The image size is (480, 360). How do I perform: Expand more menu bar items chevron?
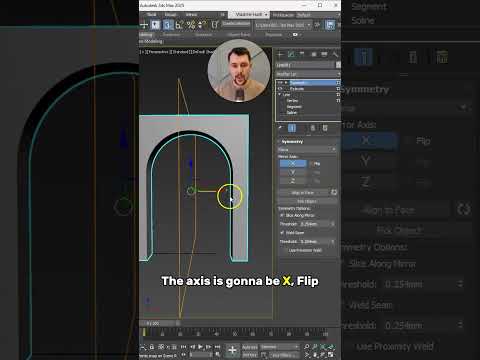coord(223,15)
